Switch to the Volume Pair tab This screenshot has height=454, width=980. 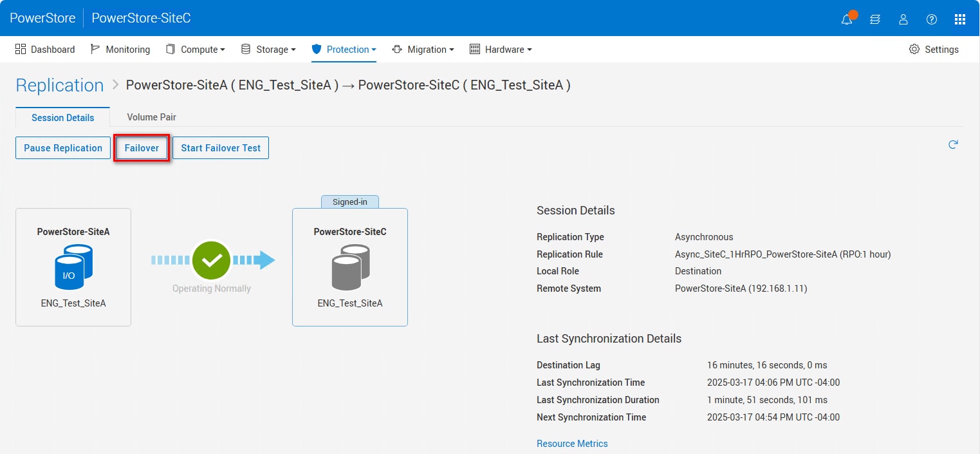(x=151, y=117)
